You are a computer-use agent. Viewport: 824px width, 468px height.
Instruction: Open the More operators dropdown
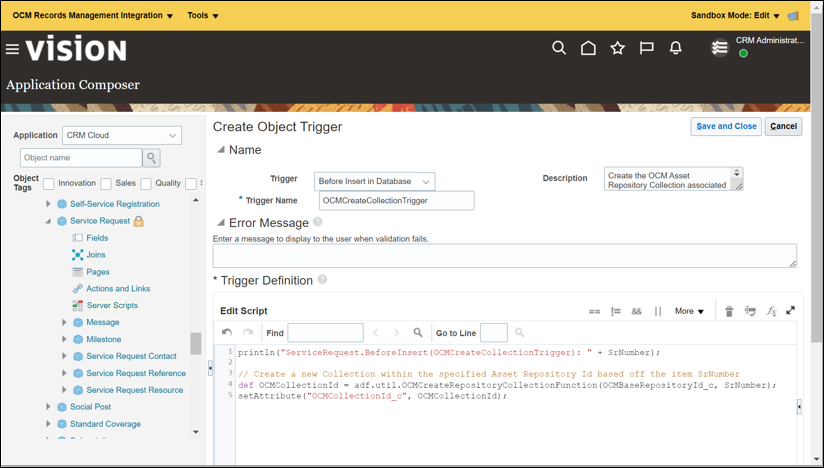(x=689, y=311)
